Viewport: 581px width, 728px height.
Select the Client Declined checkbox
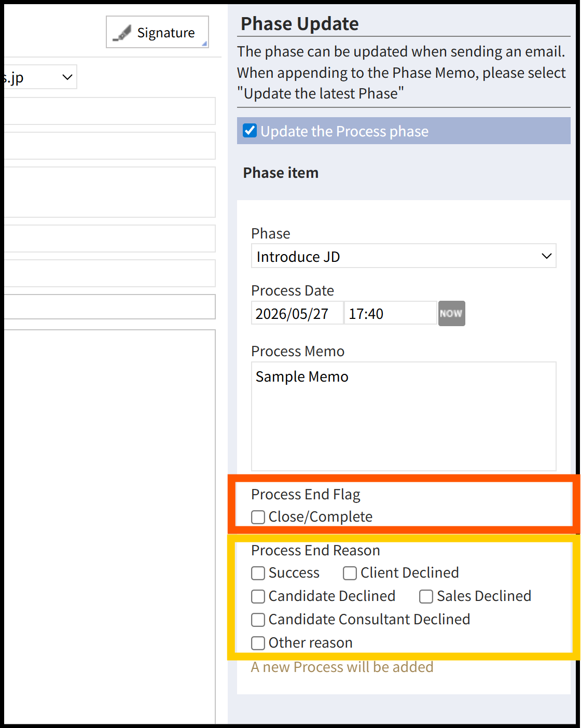350,573
